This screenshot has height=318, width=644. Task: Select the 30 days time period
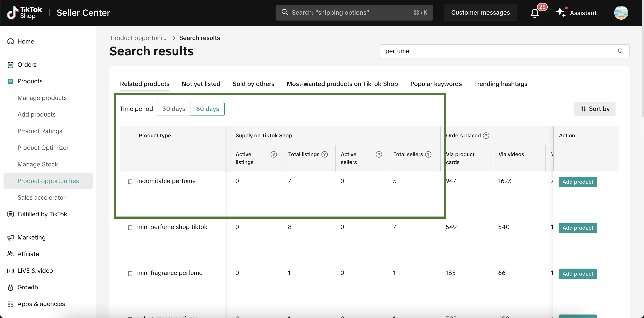173,109
